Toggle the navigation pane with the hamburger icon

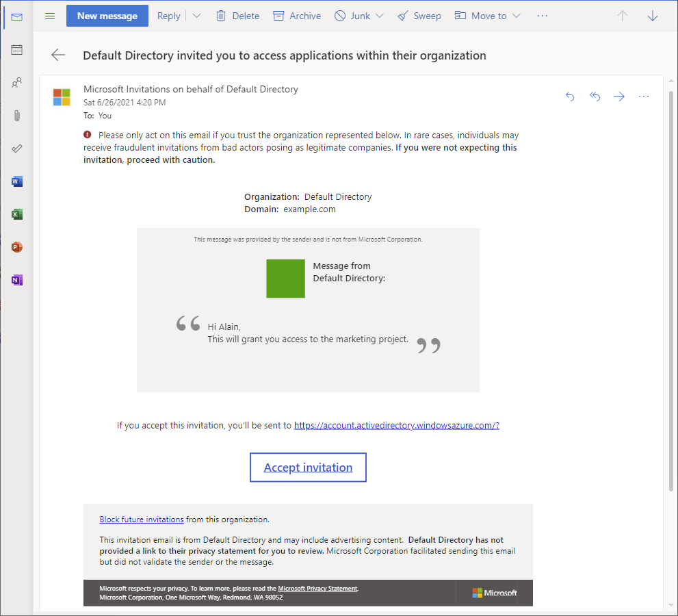49,16
